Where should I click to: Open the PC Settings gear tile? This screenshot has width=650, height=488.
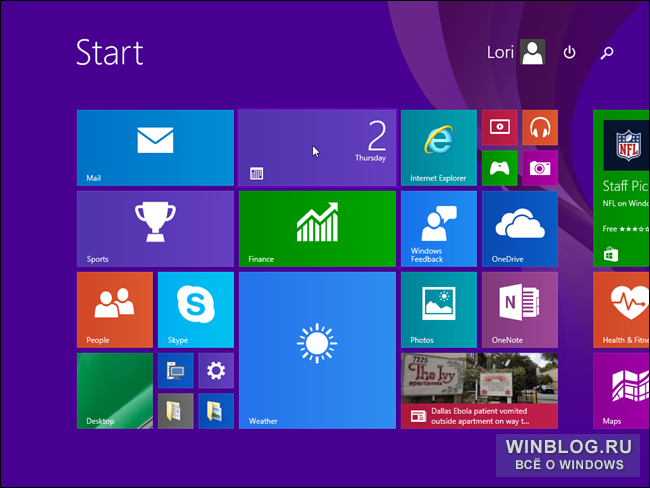click(216, 371)
